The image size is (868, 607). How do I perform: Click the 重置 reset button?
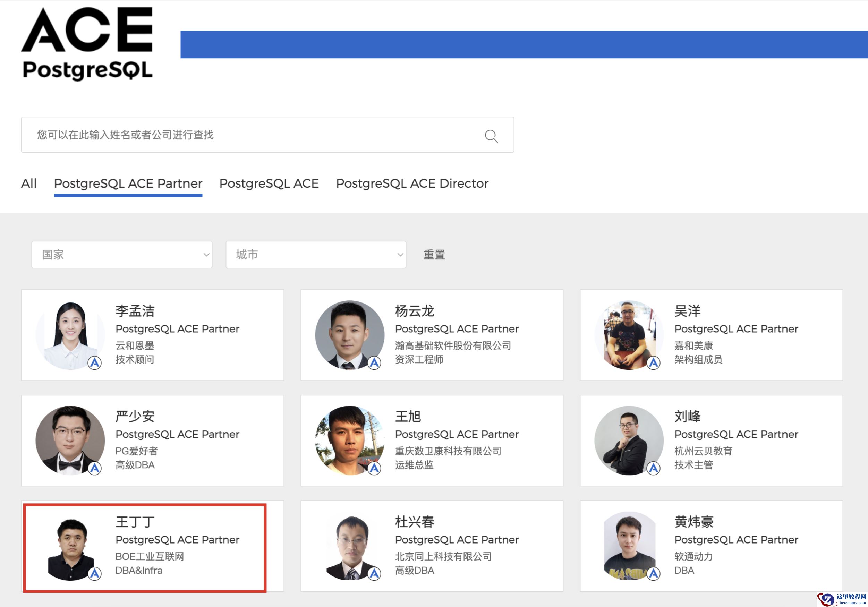tap(434, 255)
